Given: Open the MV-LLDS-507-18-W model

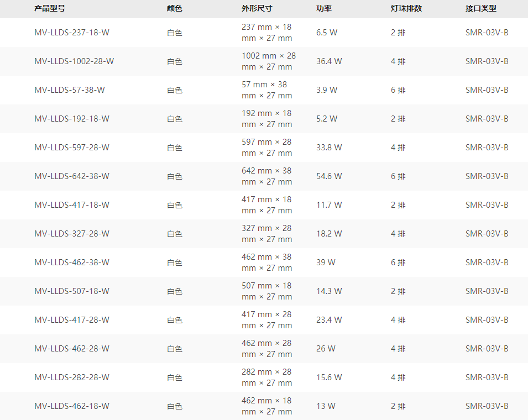Looking at the screenshot, I should [72, 291].
